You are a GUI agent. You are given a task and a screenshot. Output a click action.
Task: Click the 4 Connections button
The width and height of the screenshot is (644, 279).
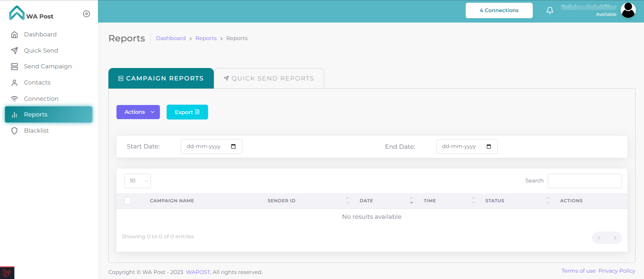(x=499, y=10)
